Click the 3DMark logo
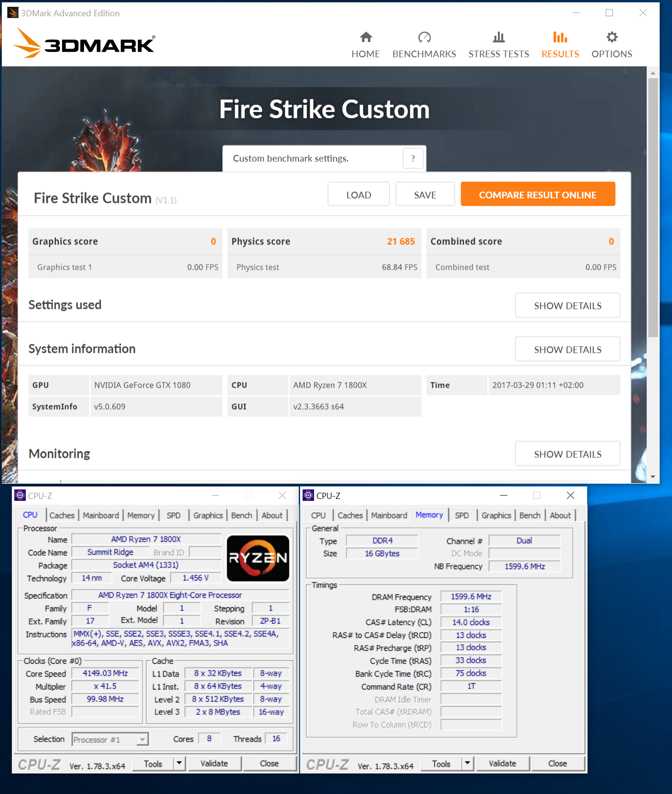 (84, 44)
